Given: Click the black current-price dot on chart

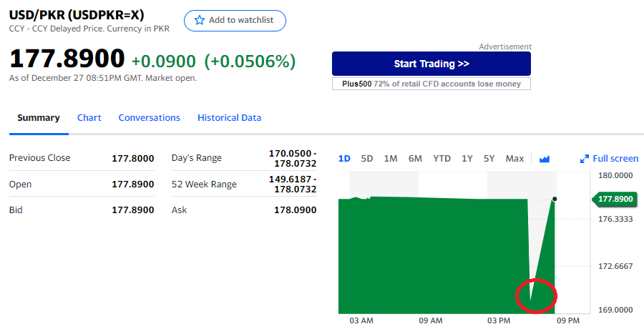Looking at the screenshot, I should pos(555,199).
